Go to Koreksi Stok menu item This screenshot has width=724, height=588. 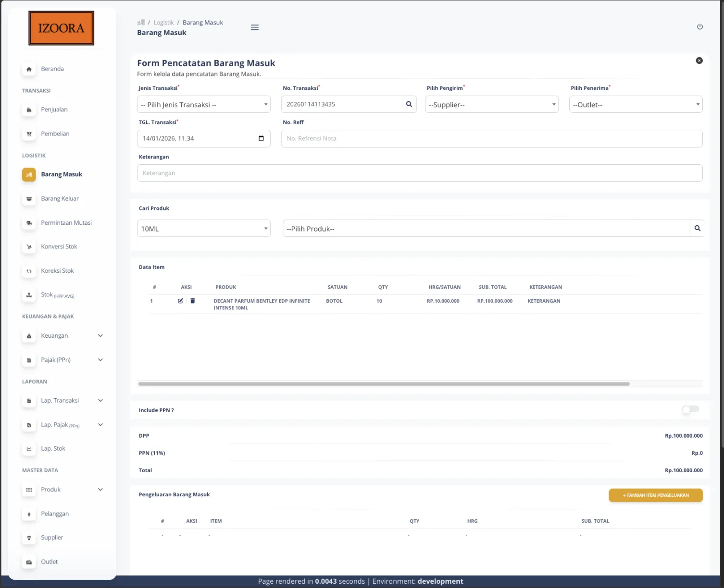57,271
